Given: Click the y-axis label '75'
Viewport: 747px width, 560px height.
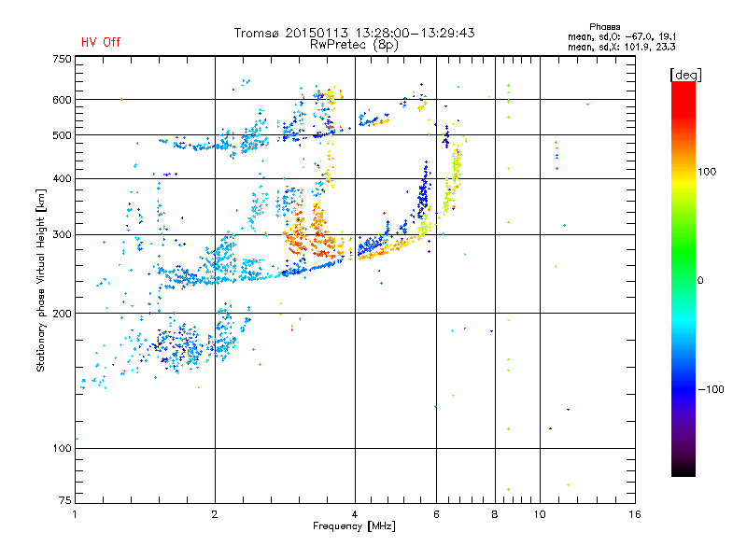Looking at the screenshot, I should pyautogui.click(x=65, y=500).
